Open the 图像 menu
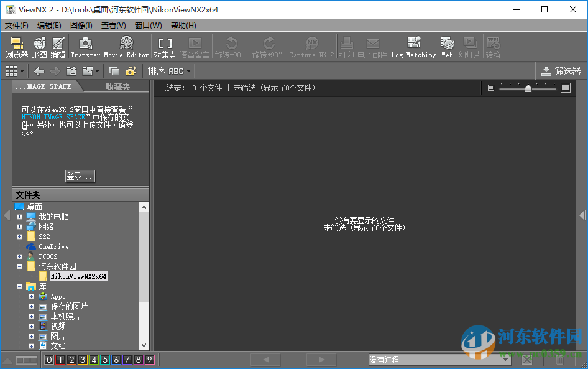 tap(81, 26)
